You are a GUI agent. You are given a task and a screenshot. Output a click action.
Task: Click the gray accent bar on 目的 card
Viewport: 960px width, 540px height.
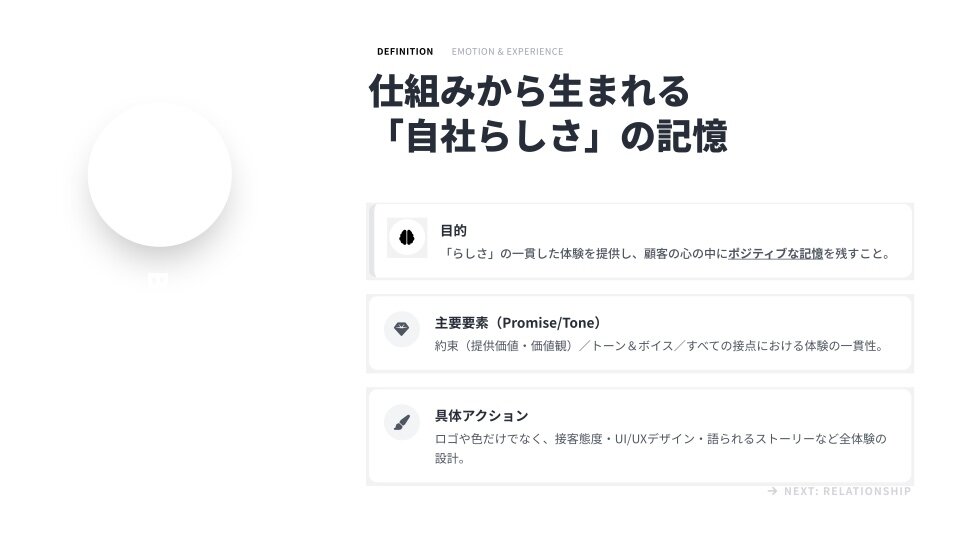[x=372, y=241]
